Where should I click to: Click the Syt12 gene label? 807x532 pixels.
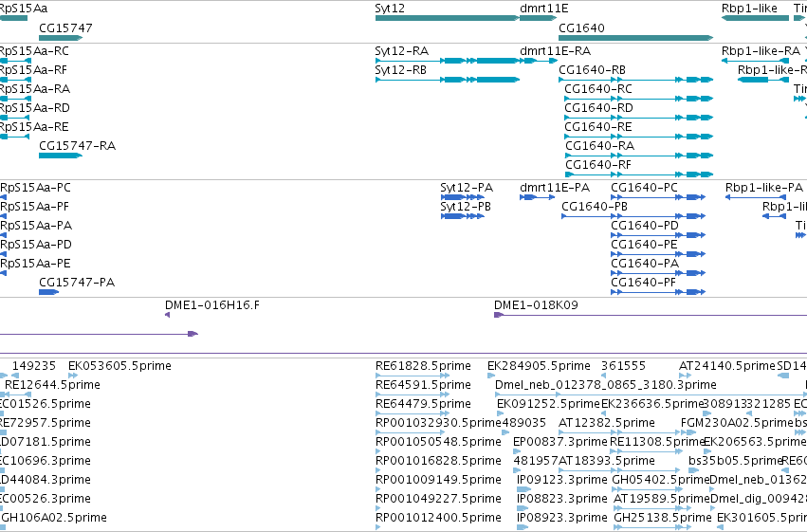390,9
